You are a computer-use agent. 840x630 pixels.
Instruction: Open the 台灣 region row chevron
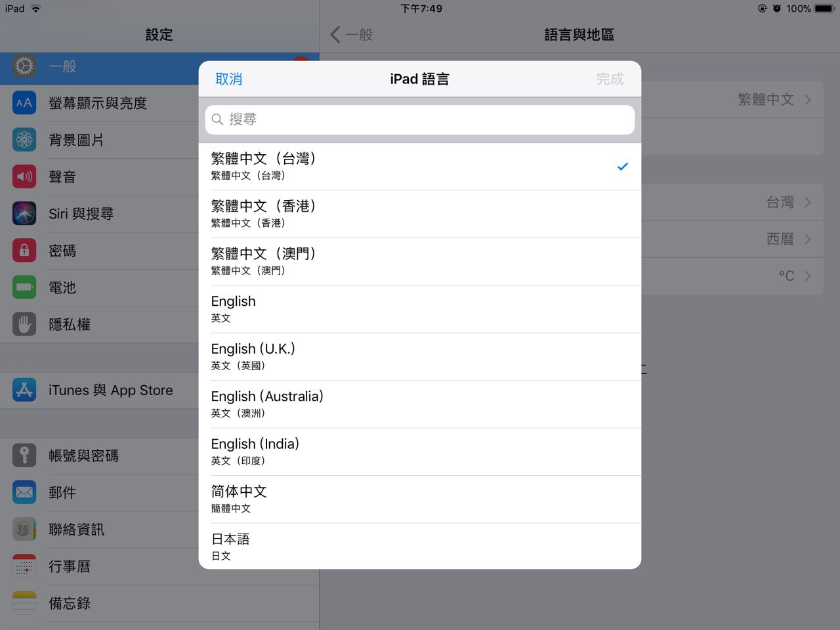tap(808, 202)
